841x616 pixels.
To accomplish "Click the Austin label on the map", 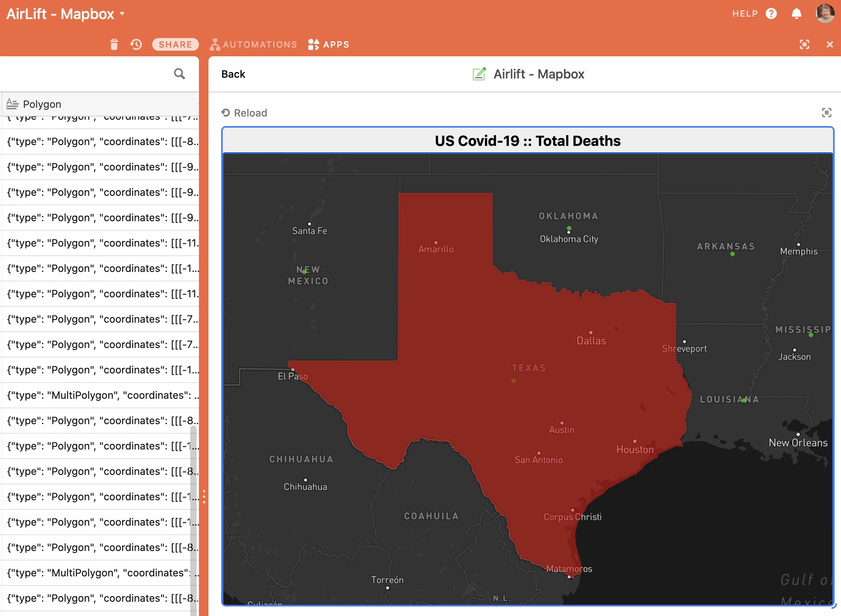I will point(562,430).
